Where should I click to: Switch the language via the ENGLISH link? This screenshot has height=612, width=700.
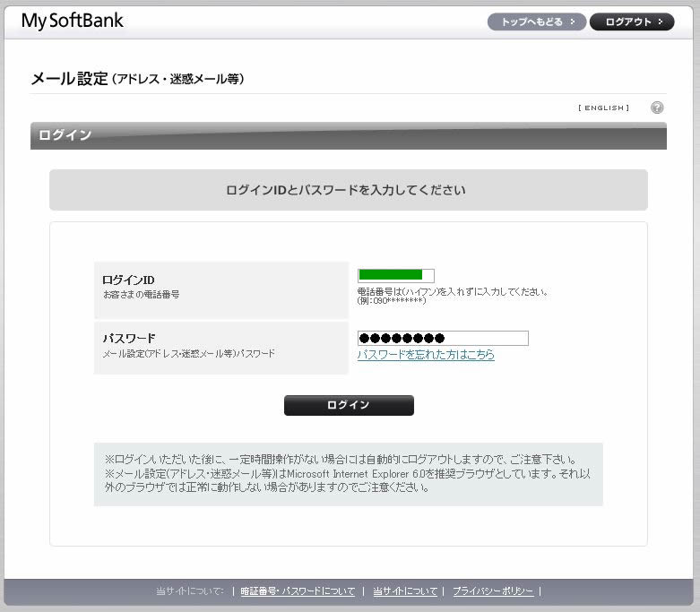click(x=603, y=108)
